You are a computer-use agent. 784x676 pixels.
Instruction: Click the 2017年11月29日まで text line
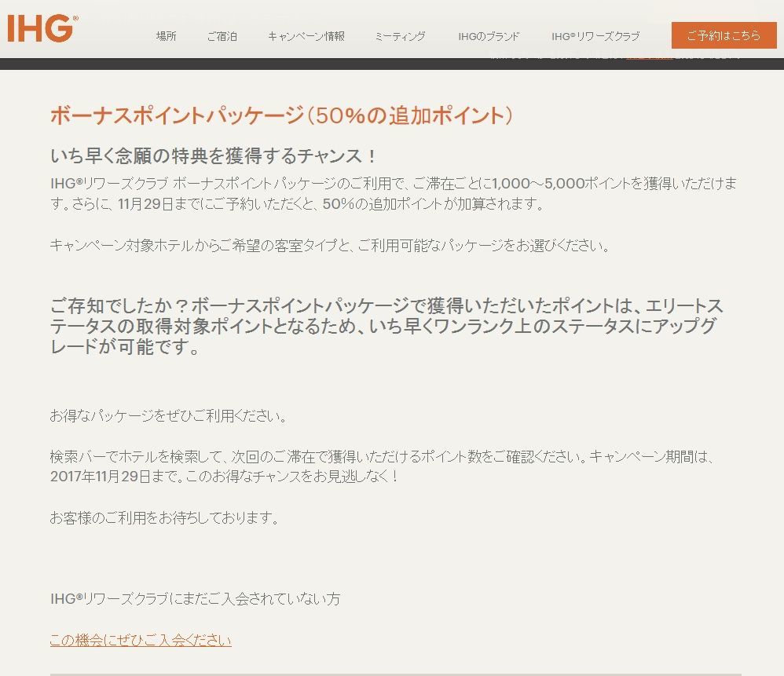[224, 476]
